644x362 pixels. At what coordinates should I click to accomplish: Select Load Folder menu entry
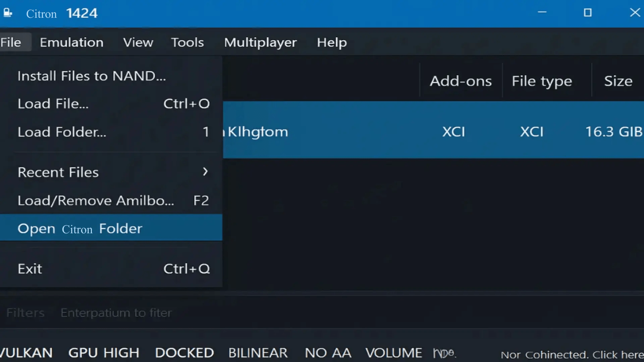pyautogui.click(x=62, y=132)
